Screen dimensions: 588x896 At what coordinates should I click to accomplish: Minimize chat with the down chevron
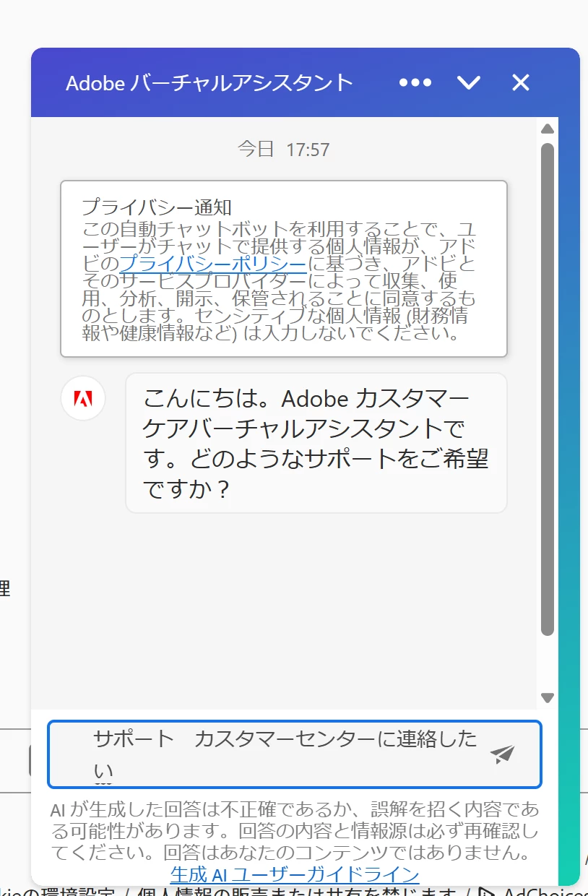click(469, 82)
